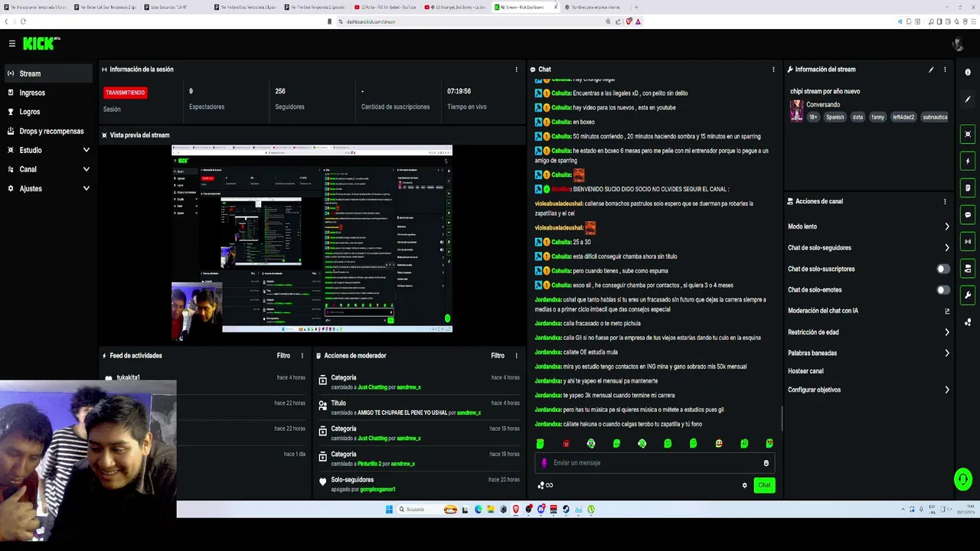Toggle the wrench widget icon in the sidebar

tap(968, 295)
